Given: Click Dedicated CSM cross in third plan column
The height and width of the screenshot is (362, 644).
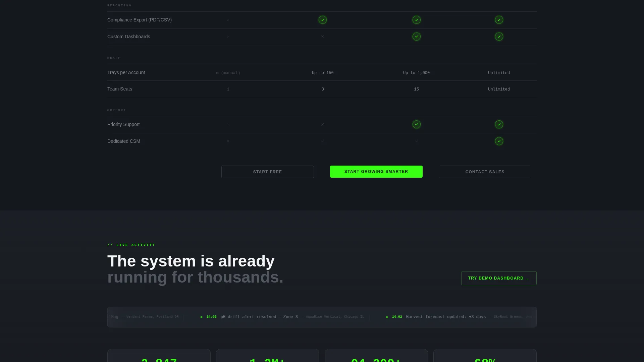Looking at the screenshot, I should (417, 141).
